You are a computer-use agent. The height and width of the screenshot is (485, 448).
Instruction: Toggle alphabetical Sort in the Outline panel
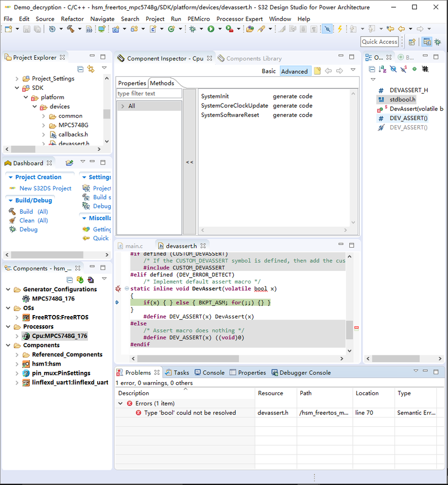click(x=382, y=69)
